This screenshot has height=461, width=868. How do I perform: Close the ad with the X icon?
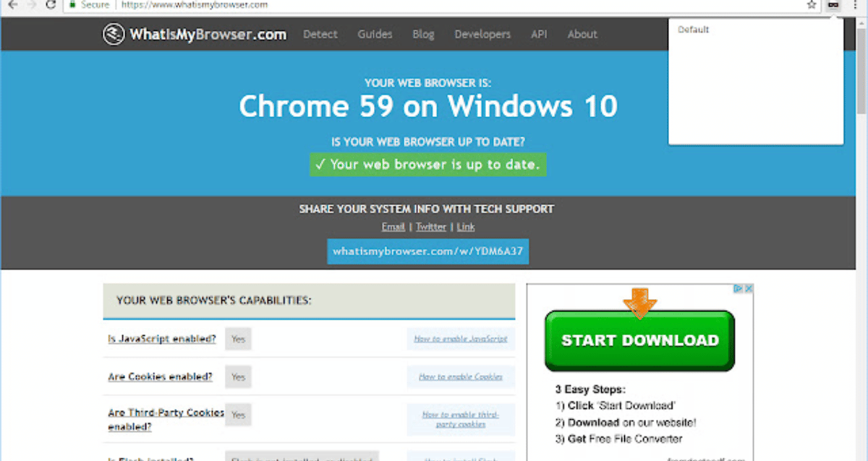tap(749, 288)
